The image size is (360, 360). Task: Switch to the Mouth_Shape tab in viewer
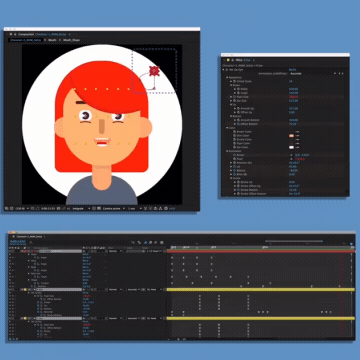point(71,40)
